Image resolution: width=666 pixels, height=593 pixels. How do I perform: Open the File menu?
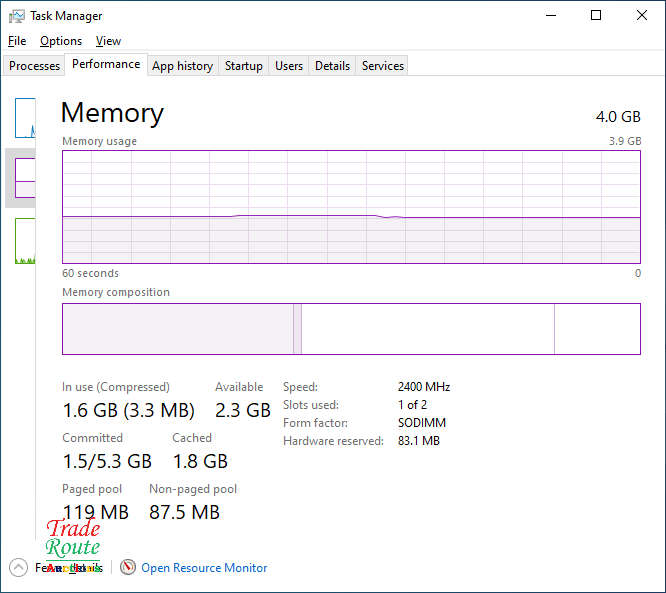[x=17, y=41]
